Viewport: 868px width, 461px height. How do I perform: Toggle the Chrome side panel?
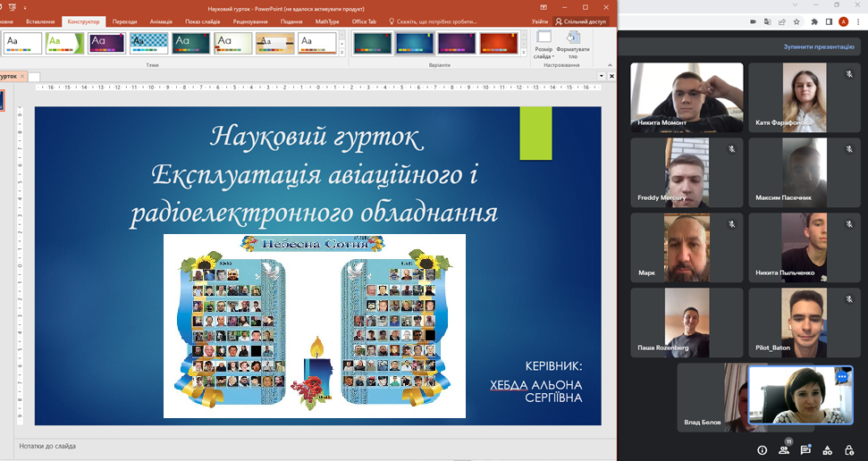[828, 21]
